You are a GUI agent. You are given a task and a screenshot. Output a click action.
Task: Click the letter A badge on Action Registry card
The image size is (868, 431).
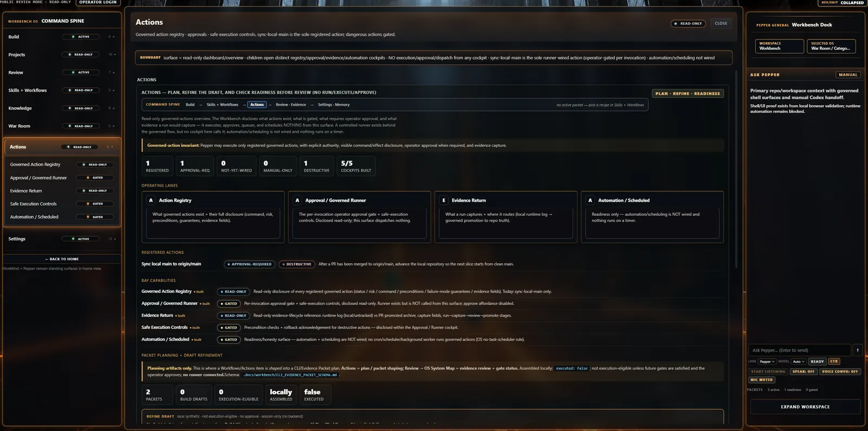tap(151, 201)
